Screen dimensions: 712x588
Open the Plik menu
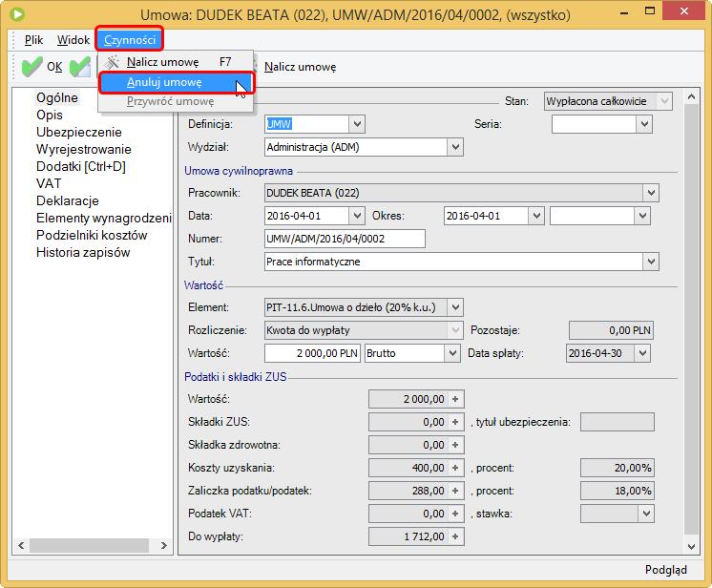tap(33, 40)
